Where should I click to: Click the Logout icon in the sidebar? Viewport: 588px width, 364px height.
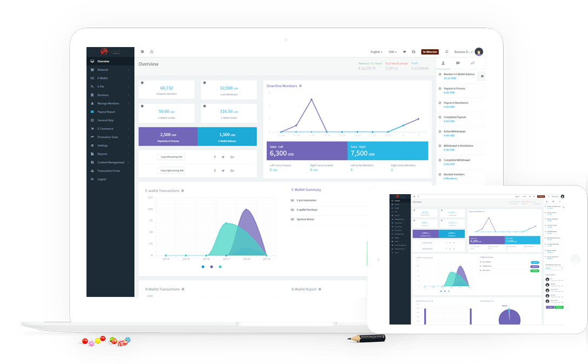(x=93, y=179)
